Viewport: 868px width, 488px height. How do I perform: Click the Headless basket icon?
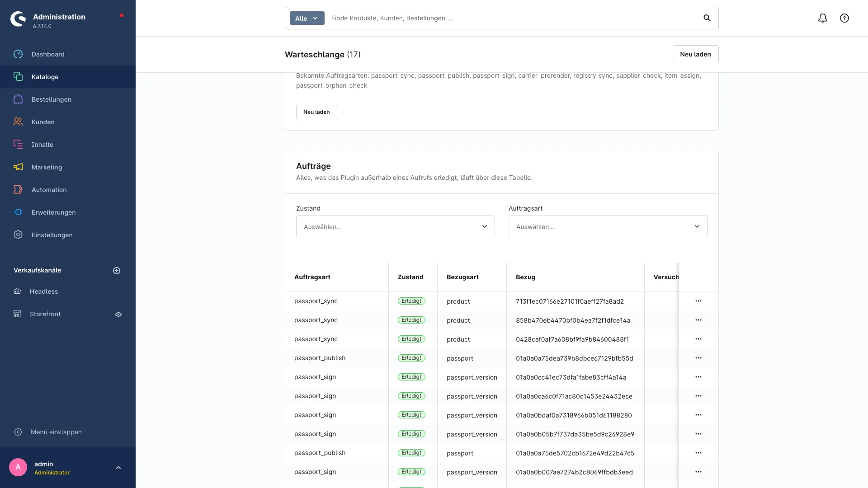(17, 291)
